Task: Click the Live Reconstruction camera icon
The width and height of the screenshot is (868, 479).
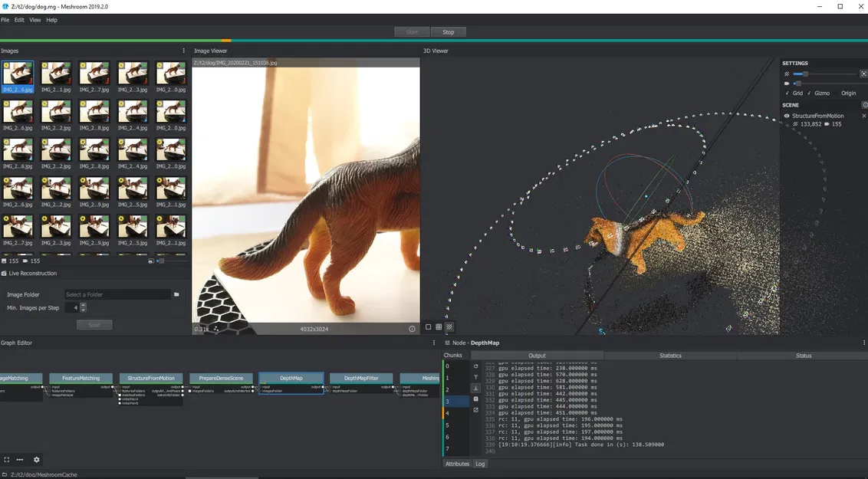Action: pos(4,274)
